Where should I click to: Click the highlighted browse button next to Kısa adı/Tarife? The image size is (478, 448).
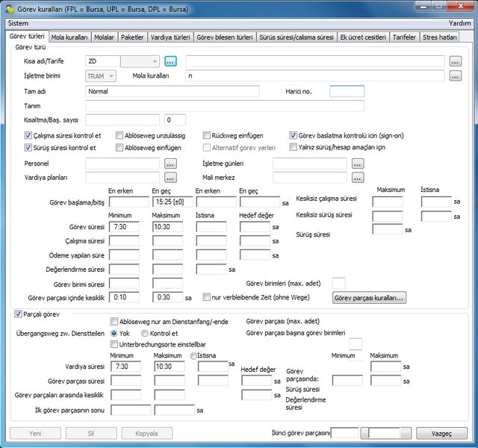(170, 61)
